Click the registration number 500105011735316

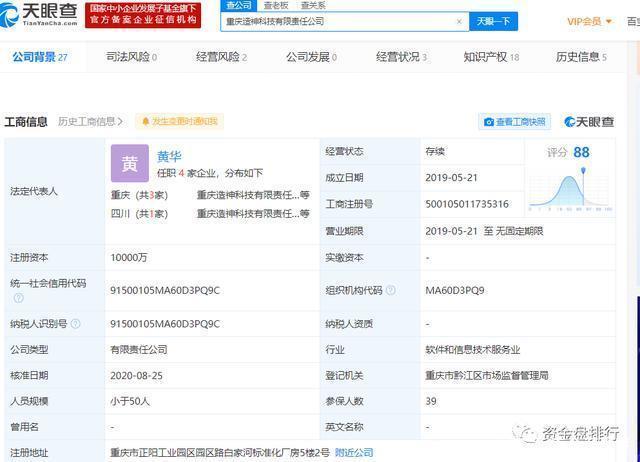click(467, 204)
